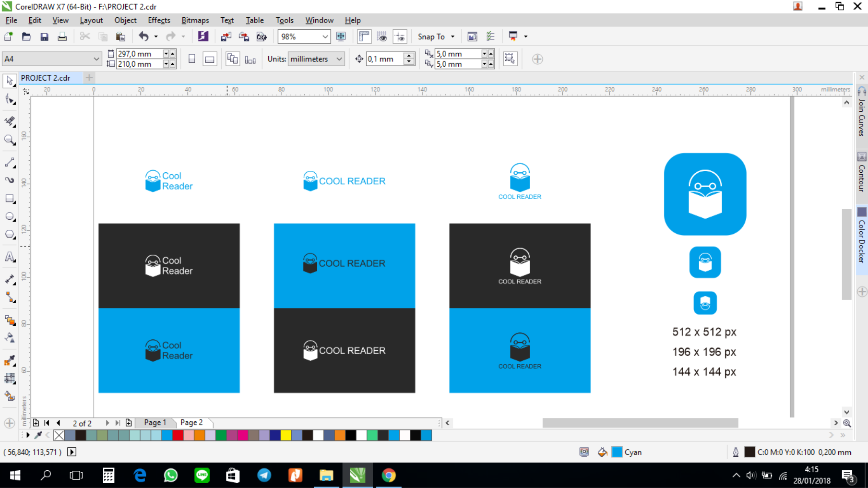Toggle show grid
Screen dimensions: 868x488
(382, 37)
